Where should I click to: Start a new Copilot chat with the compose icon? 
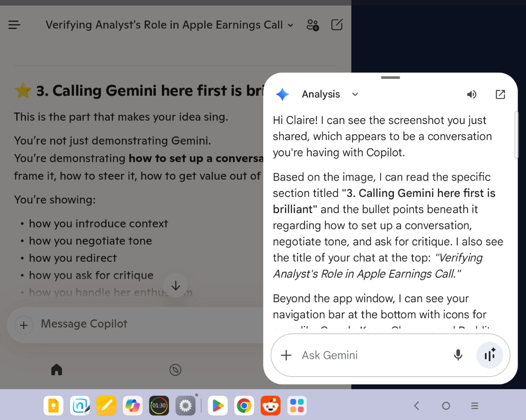click(x=337, y=25)
